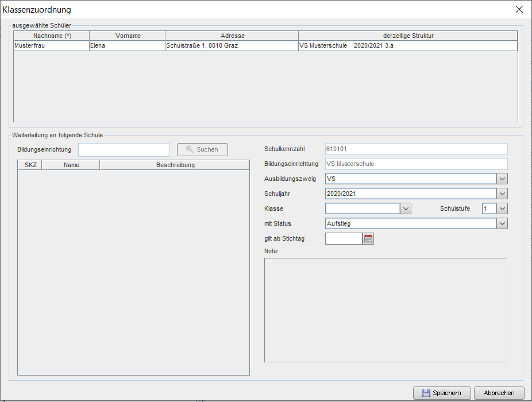532x402 pixels.
Task: Open the Stichtag calendar date picker
Action: [x=368, y=238]
